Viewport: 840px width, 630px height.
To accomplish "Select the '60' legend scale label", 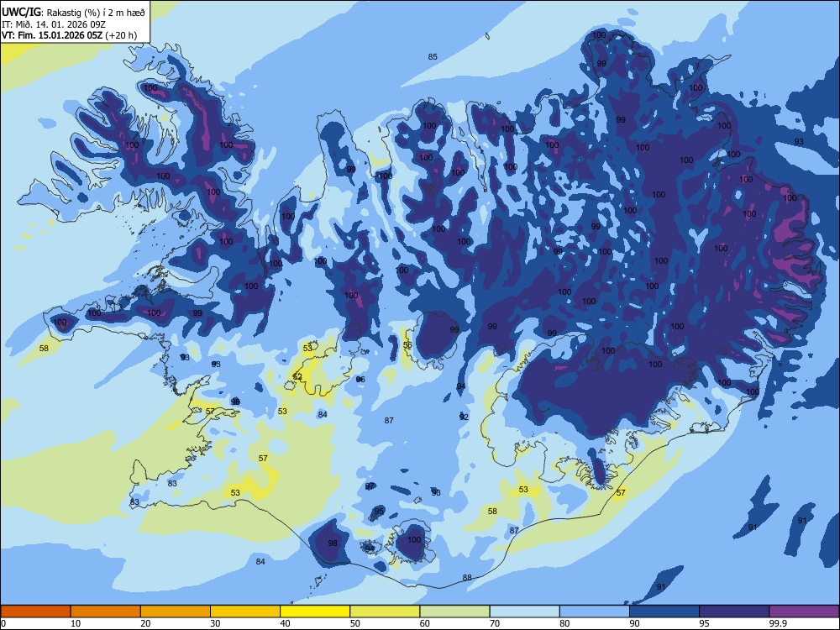I will [x=425, y=623].
